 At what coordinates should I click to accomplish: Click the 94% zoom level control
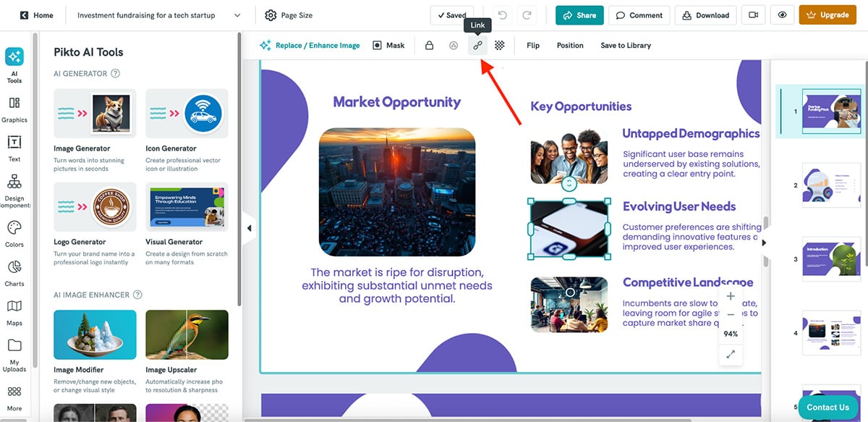[x=730, y=334]
